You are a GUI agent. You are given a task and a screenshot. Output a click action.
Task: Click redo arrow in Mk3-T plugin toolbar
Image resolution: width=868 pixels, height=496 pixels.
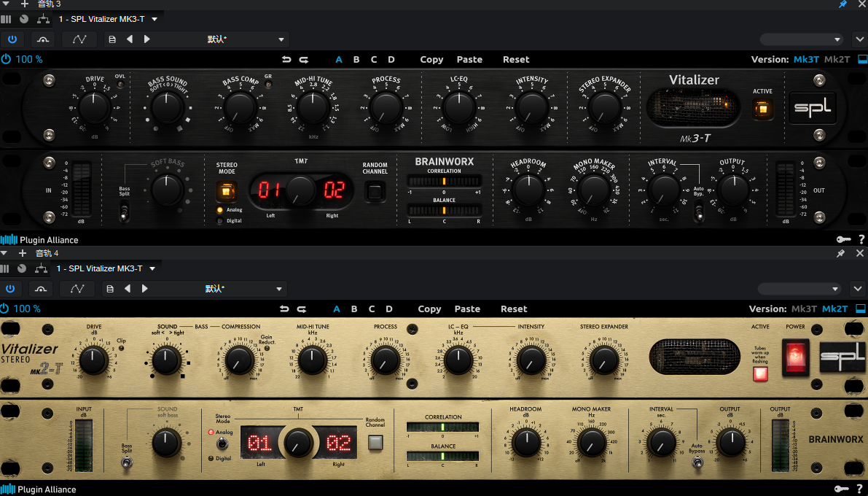point(304,59)
